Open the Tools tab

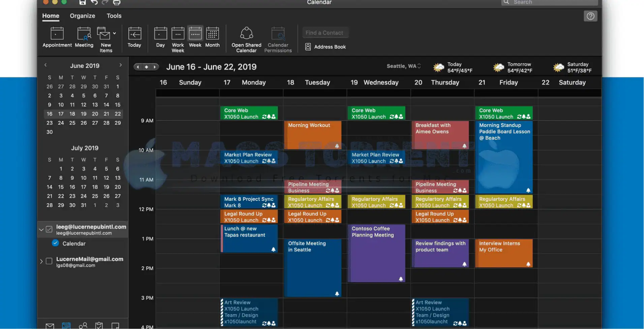click(114, 16)
